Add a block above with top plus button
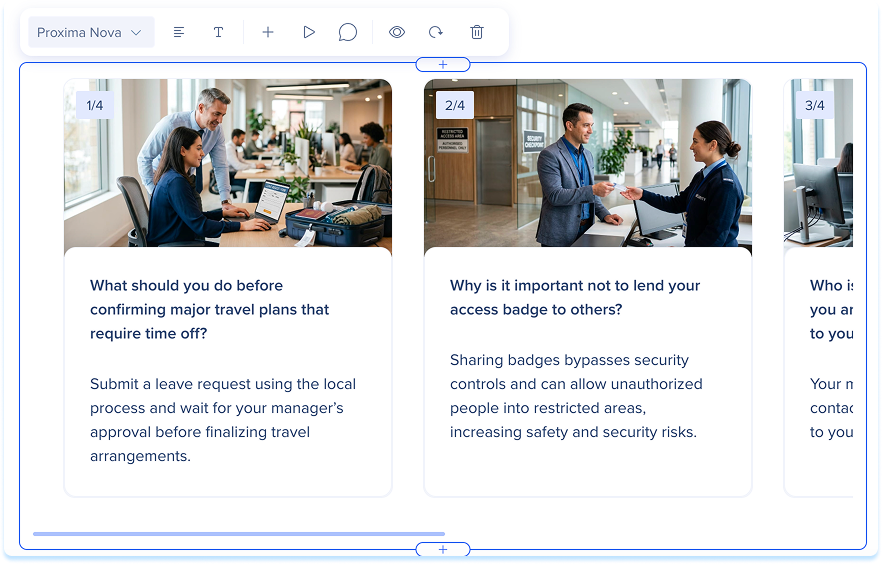Viewport: 882px width, 564px height. tap(443, 65)
